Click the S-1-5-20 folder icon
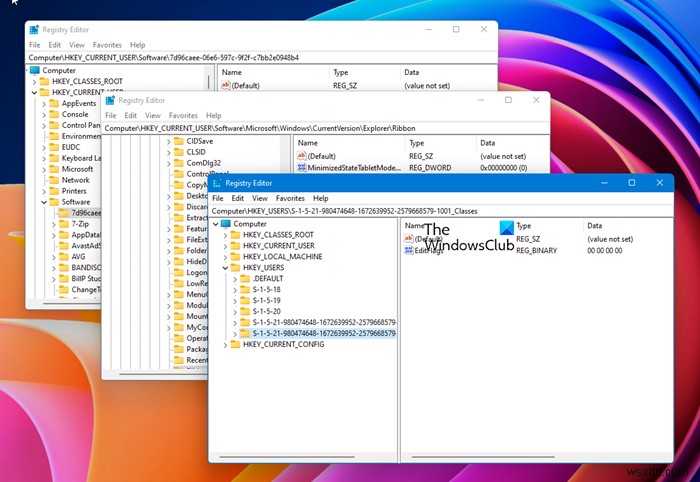Viewport: 700px width, 482px height. click(245, 312)
